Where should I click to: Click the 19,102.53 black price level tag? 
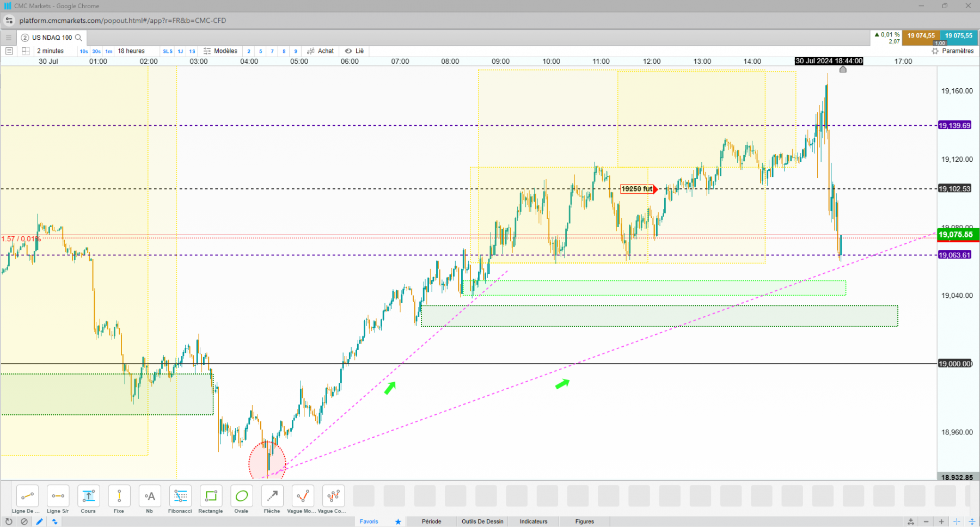954,189
